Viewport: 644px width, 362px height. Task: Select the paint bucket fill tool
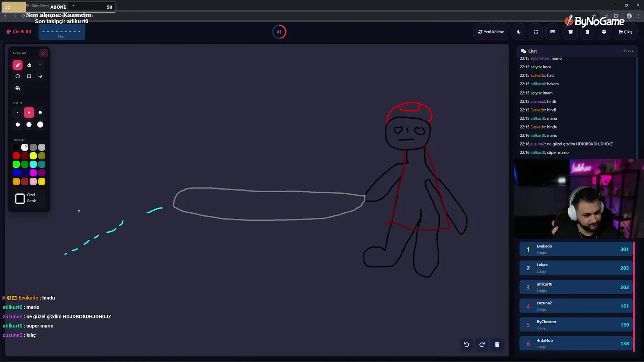tap(18, 88)
